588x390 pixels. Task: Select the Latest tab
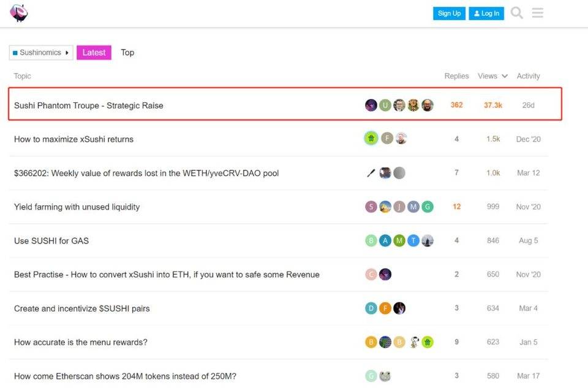click(x=94, y=53)
